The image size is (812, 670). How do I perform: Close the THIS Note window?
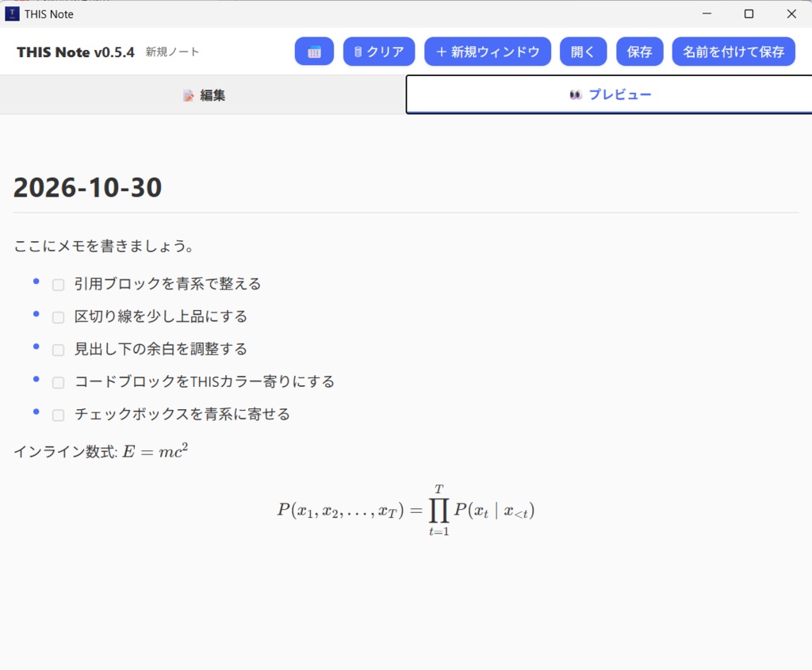click(791, 14)
